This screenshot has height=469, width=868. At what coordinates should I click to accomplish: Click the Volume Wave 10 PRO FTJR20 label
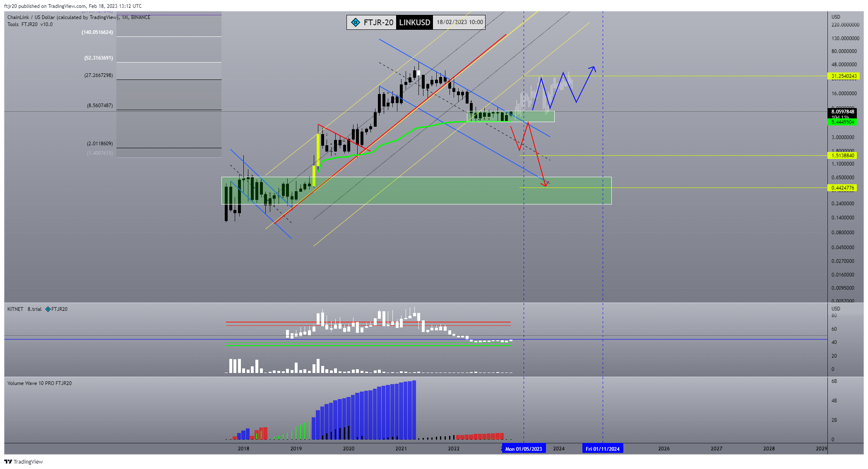(x=39, y=383)
